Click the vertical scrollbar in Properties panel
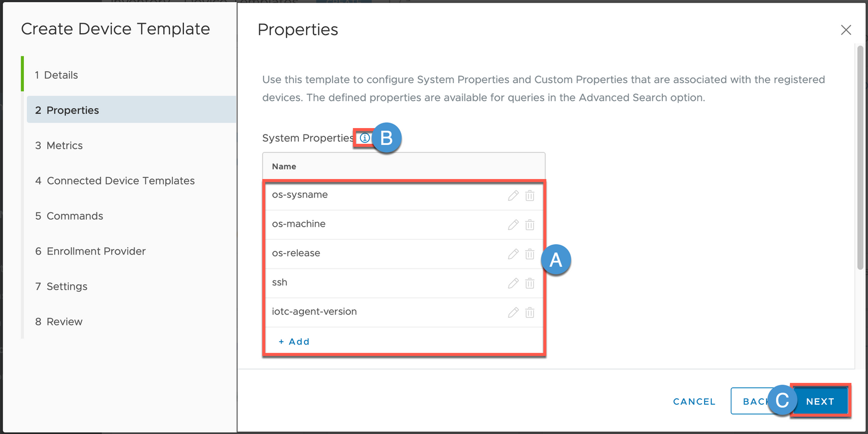Viewport: 868px width, 434px height. pos(860,158)
